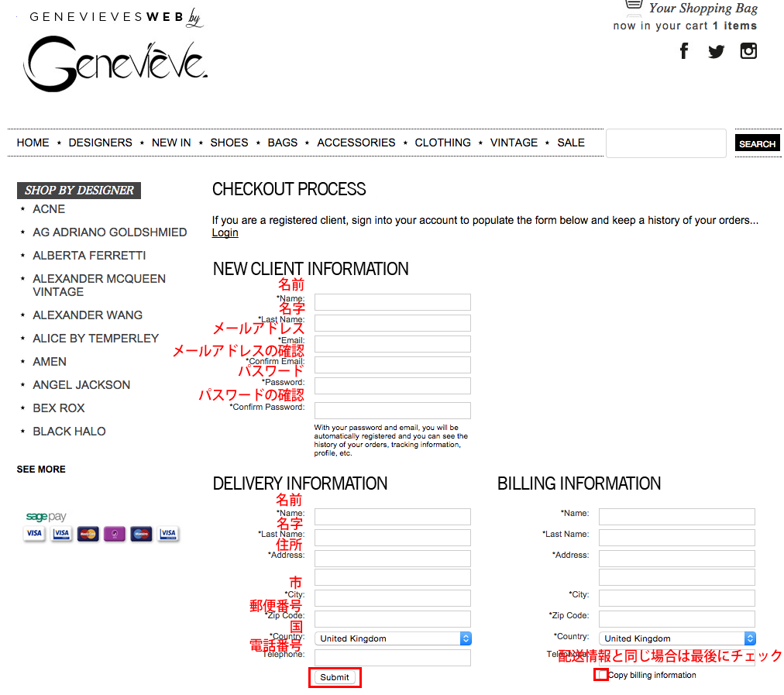Click the 'now in your cart 1 items' text
Image resolution: width=784 pixels, height=695 pixels.
[x=685, y=26]
